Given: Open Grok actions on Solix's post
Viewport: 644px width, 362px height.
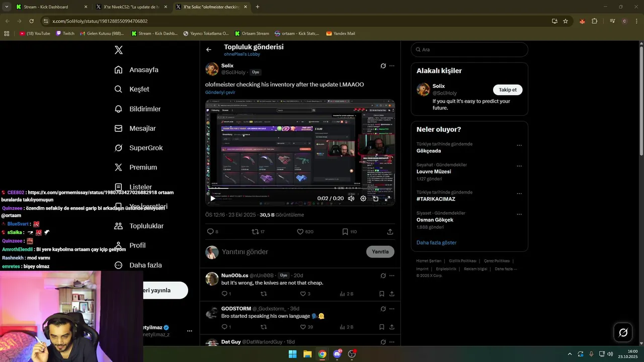Looking at the screenshot, I should coord(383,66).
